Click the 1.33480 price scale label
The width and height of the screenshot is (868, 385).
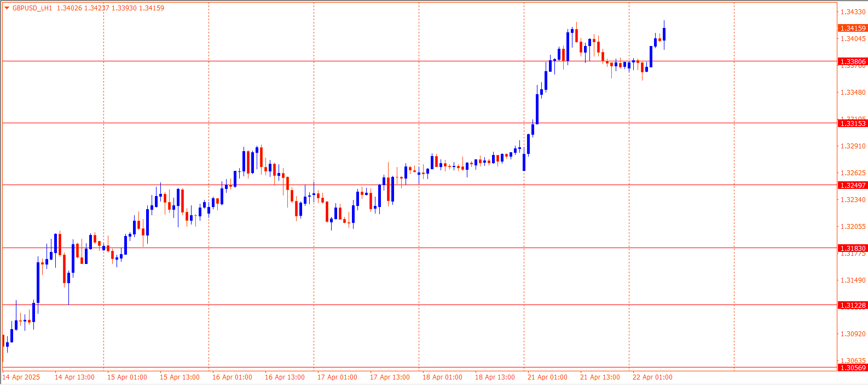(853, 93)
